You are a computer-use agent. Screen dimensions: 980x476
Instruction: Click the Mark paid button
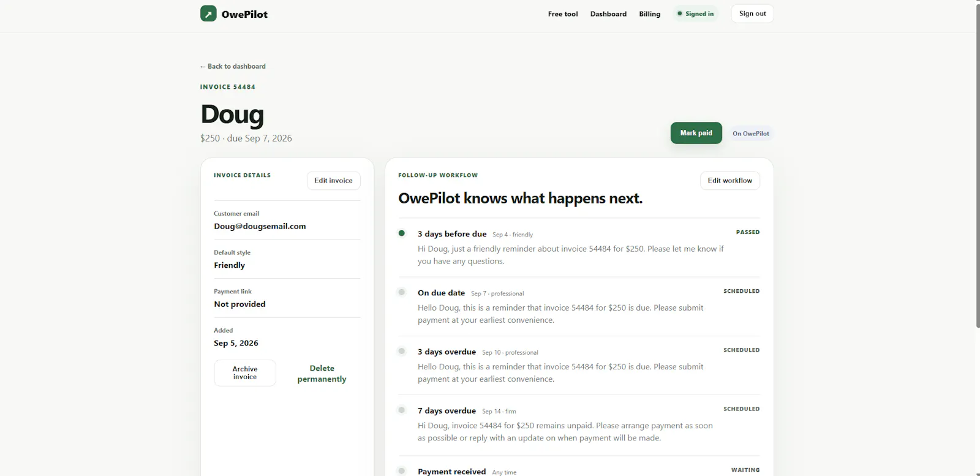696,133
